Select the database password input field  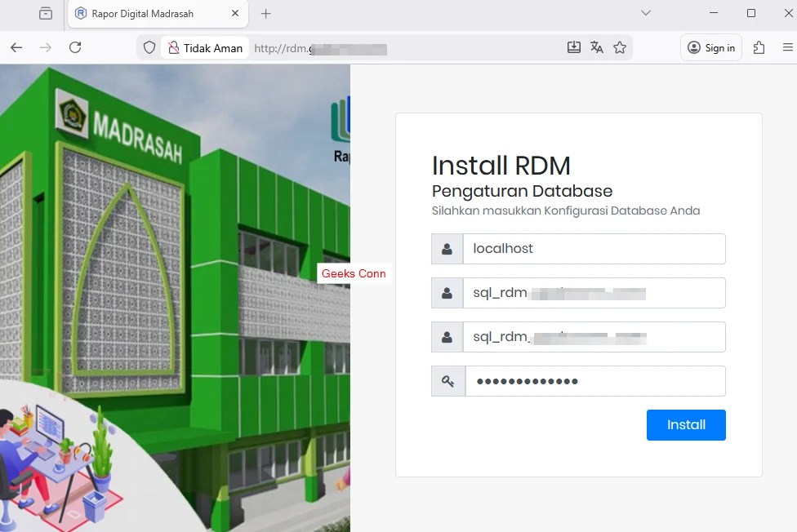pos(594,380)
